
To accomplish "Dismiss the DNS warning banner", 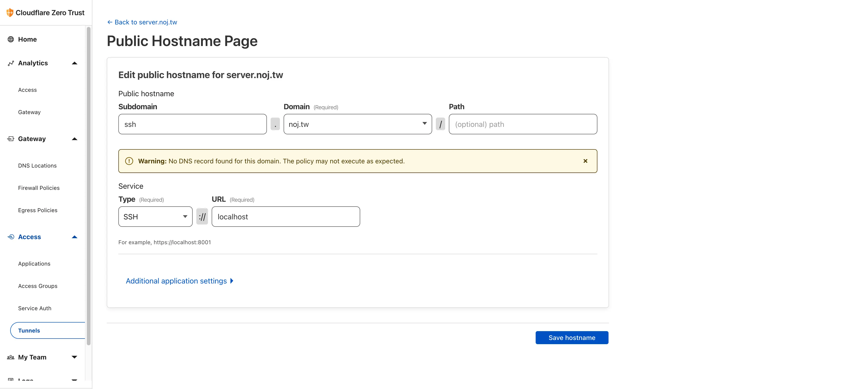I will (x=585, y=161).
